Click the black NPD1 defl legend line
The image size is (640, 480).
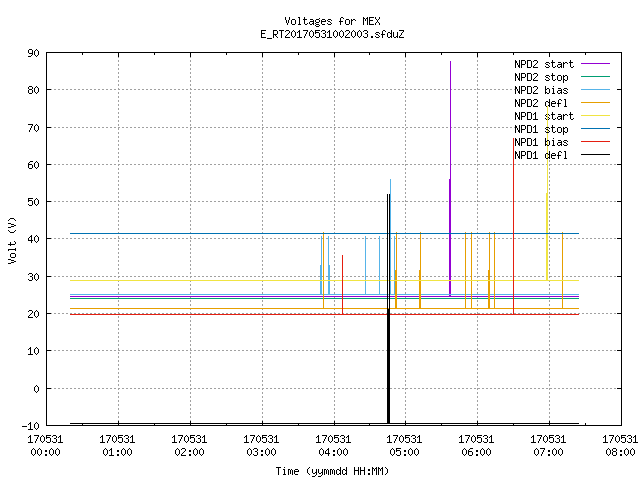pos(596,155)
